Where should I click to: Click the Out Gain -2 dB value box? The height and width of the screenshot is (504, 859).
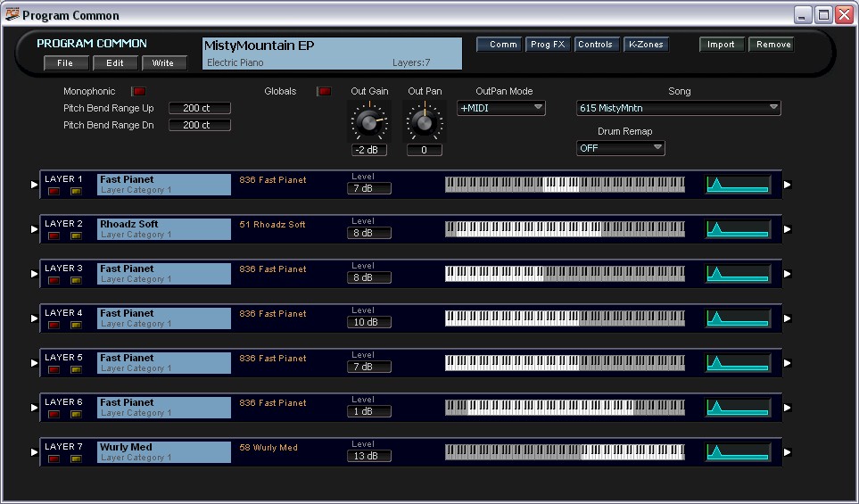(369, 150)
